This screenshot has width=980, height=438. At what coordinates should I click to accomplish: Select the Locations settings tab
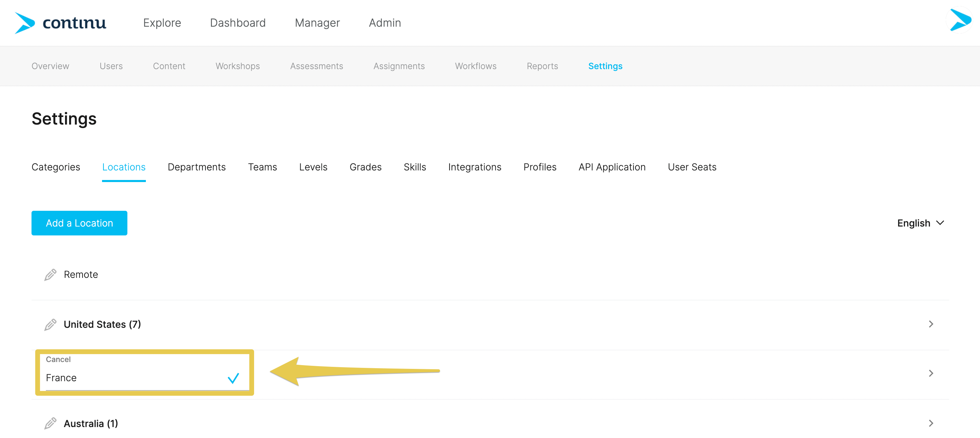124,167
